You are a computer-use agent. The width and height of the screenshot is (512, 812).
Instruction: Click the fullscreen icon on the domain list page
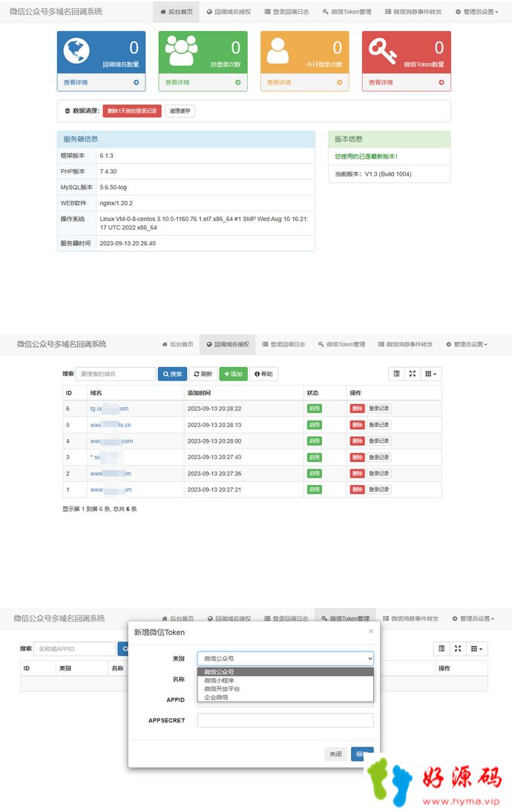(413, 374)
